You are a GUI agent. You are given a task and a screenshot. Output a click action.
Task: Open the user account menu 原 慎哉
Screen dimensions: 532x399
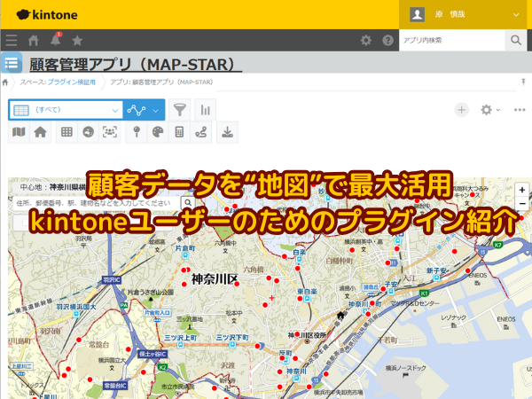point(465,14)
